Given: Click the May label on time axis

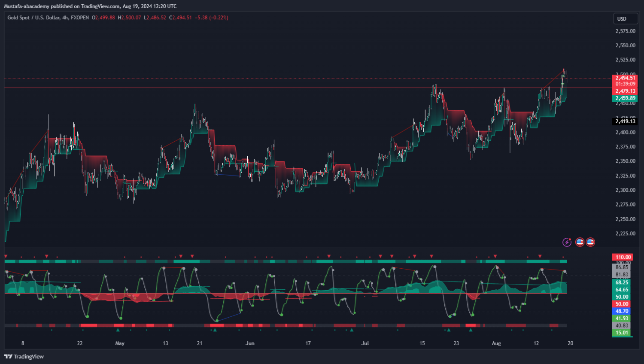Looking at the screenshot, I should point(120,343).
